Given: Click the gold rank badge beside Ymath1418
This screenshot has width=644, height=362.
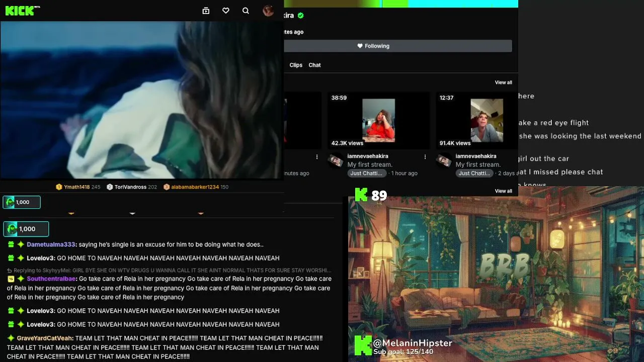Looking at the screenshot, I should tap(59, 187).
